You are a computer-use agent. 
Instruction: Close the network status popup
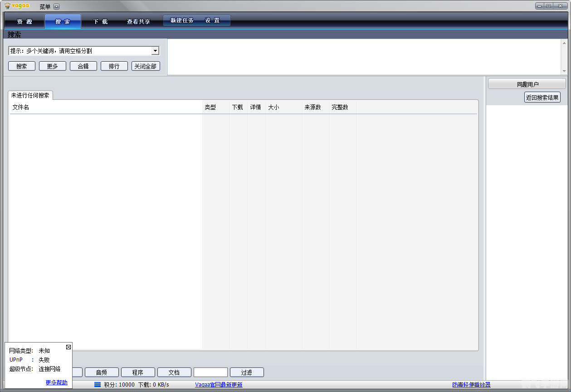68,347
